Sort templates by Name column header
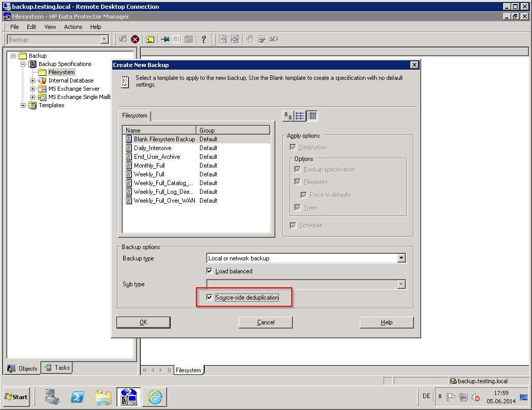Screen dimensions: 532x410 coord(159,130)
